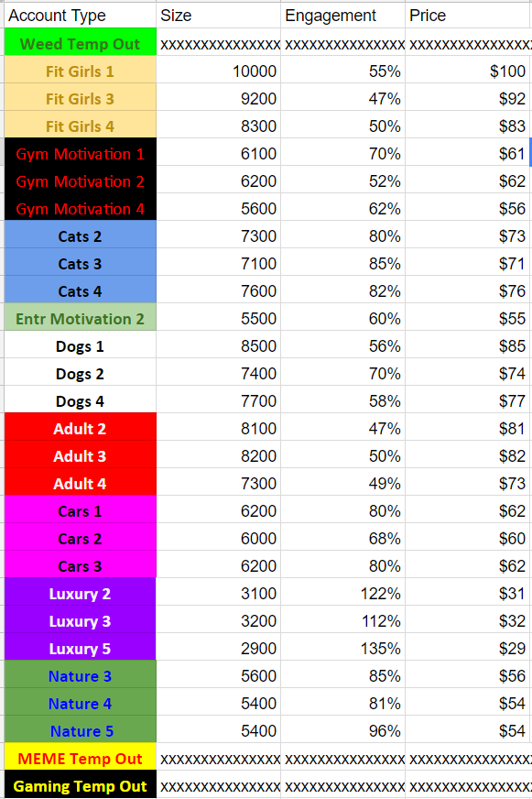Select the magenta Cars 1 cell

point(81,510)
